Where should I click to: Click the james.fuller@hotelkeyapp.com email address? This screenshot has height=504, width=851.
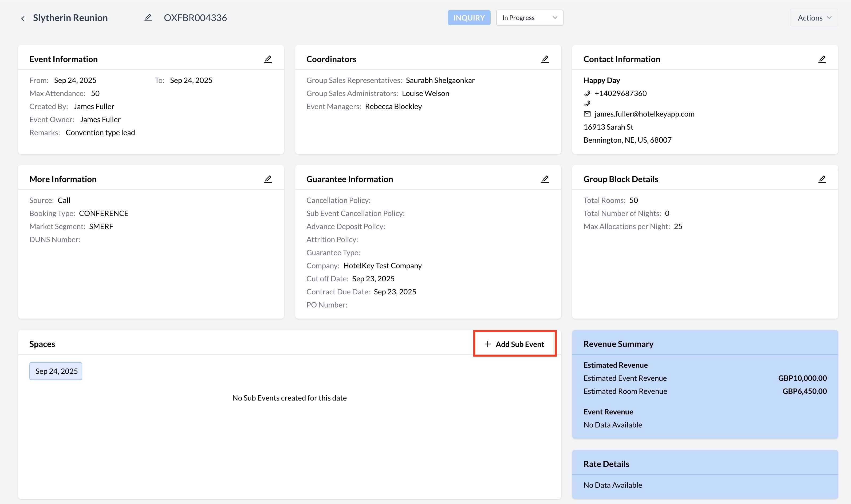(x=644, y=114)
